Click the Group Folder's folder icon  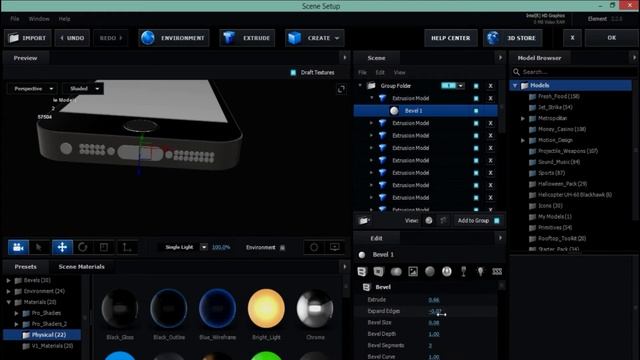pos(371,86)
